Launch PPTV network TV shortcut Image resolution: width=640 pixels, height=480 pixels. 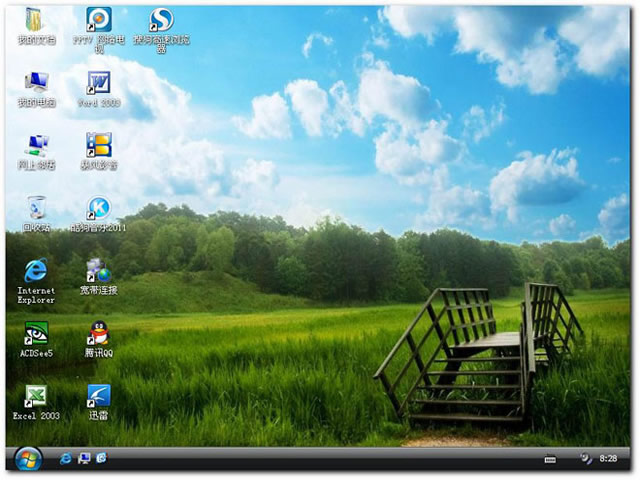point(98,21)
